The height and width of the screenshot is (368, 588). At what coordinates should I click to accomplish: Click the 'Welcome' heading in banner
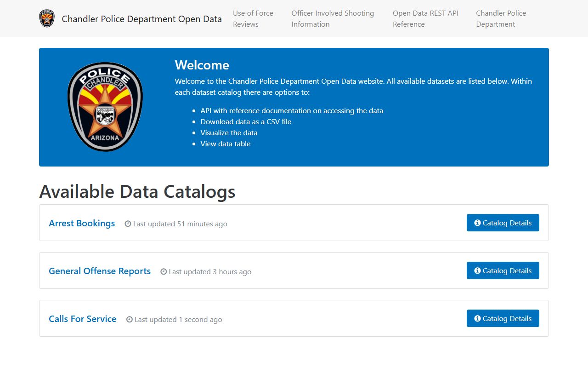[x=202, y=65]
